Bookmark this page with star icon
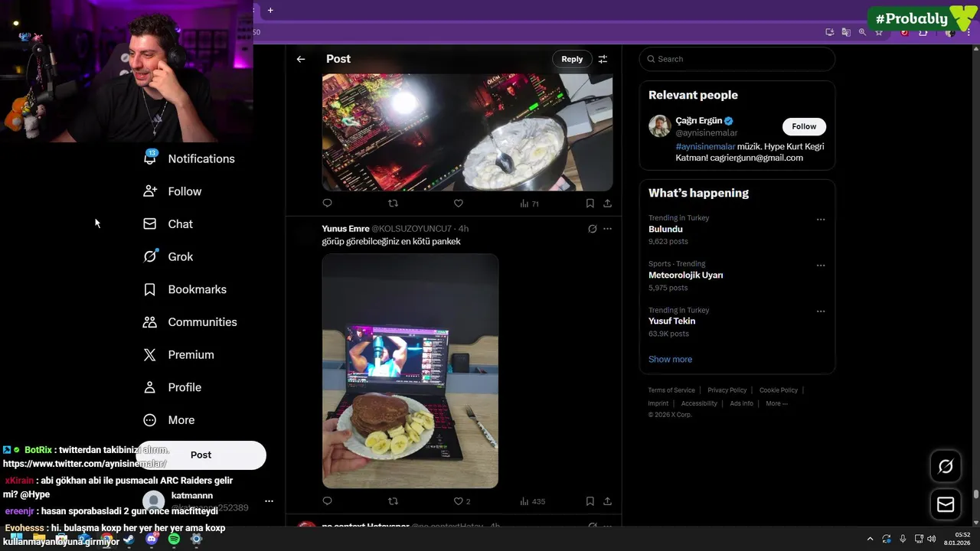 (879, 32)
